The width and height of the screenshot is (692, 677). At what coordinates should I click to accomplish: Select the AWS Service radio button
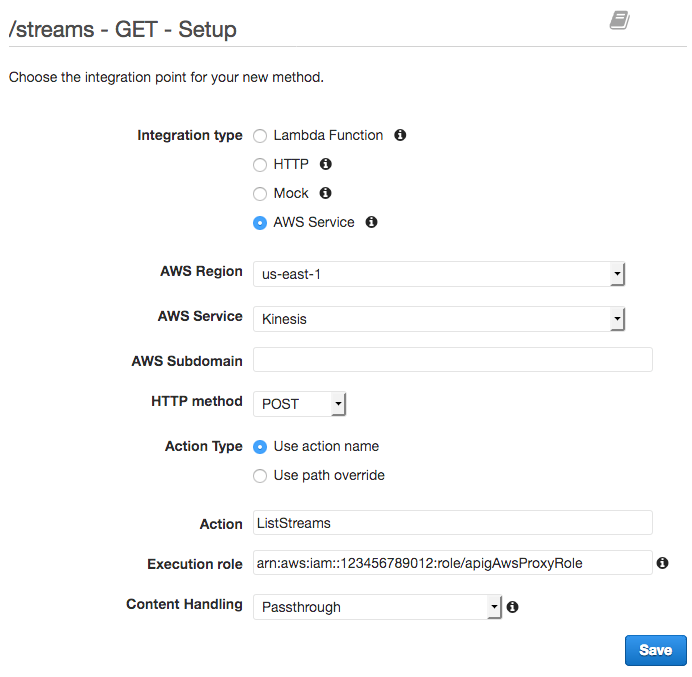click(x=260, y=223)
